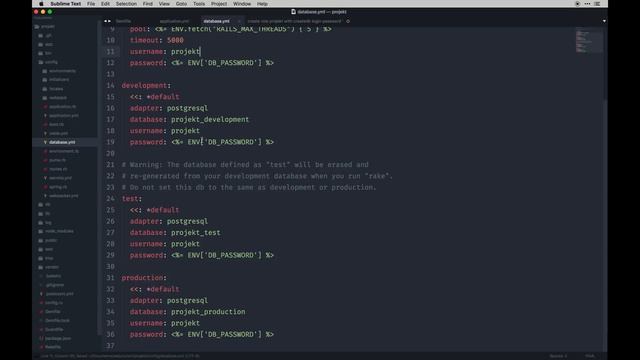This screenshot has width=640, height=360.
Task: Open Gemfile in the sidebar
Action: (x=50, y=311)
